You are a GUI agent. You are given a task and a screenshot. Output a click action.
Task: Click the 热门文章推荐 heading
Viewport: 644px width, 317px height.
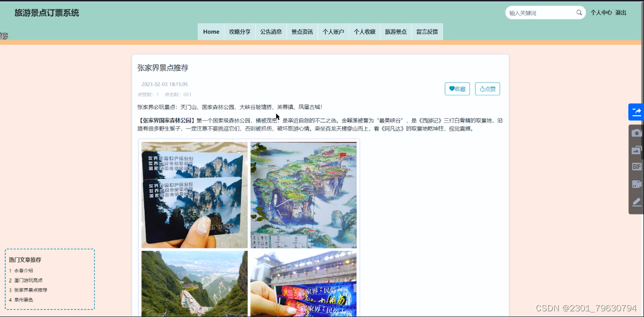click(25, 260)
